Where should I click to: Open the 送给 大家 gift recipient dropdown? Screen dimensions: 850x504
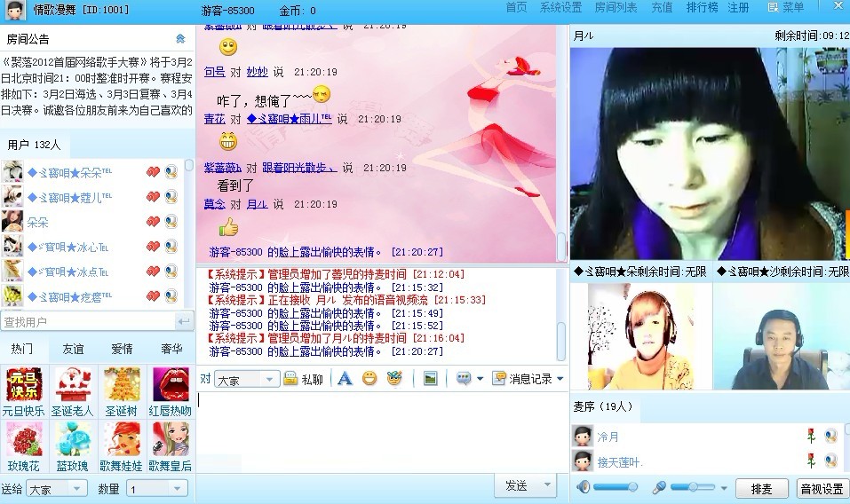(x=57, y=489)
